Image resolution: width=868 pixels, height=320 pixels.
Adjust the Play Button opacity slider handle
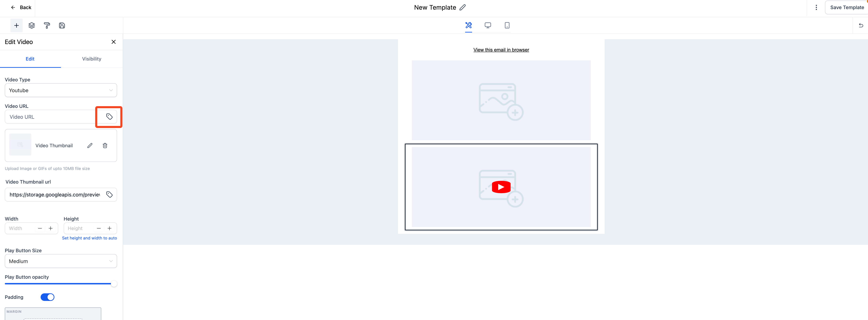(x=114, y=284)
